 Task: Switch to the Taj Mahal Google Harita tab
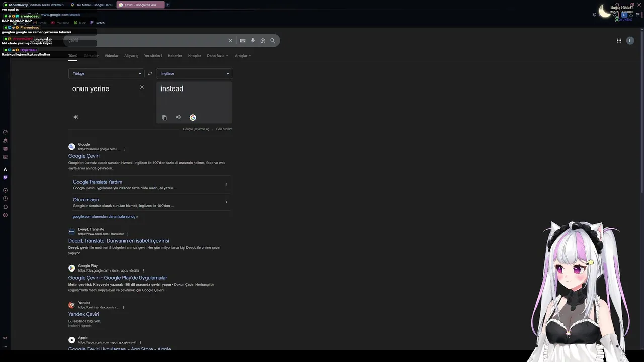(92, 5)
